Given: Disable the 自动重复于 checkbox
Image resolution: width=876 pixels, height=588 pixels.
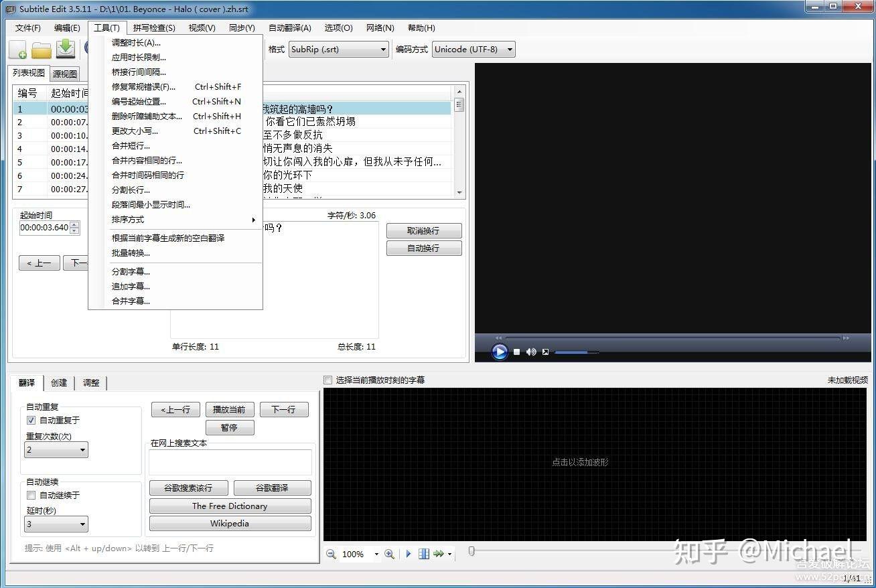Looking at the screenshot, I should (x=31, y=420).
